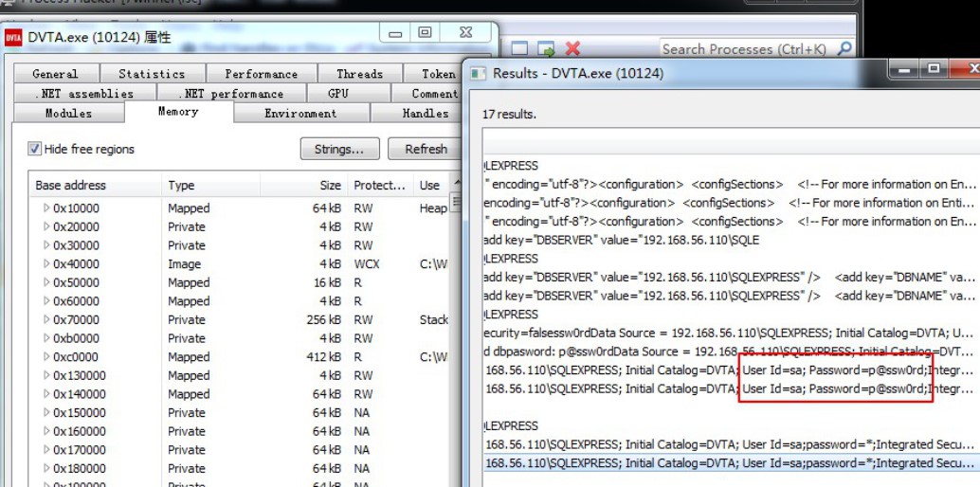
Task: Expand the 0x10000 memory region
Action: click(46, 207)
